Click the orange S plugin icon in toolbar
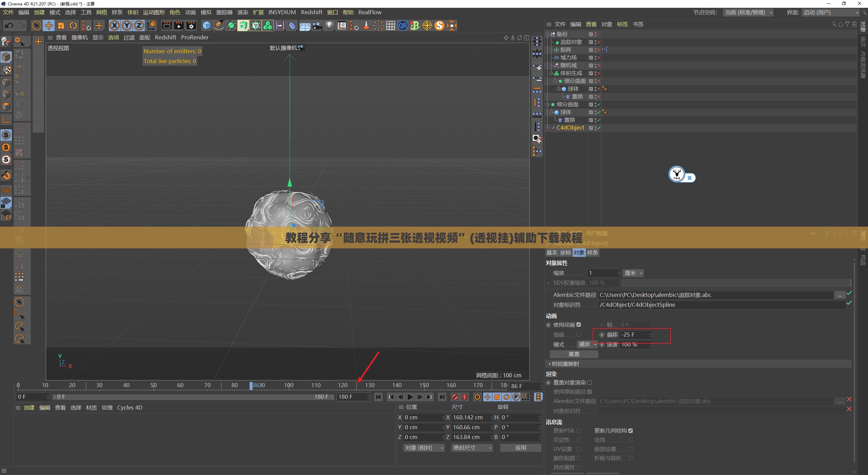The image size is (868, 475). click(439, 25)
